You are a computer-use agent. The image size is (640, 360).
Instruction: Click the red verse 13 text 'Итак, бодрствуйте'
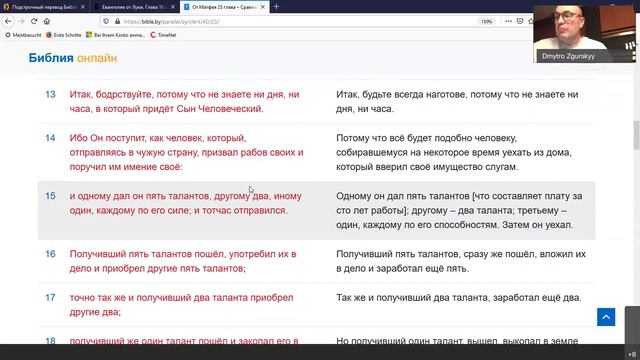[x=111, y=94]
